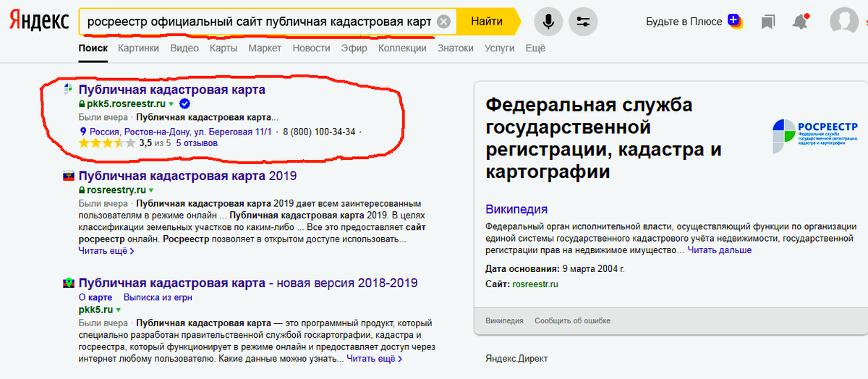Open notifications bell icon
The height and width of the screenshot is (379, 868).
800,22
